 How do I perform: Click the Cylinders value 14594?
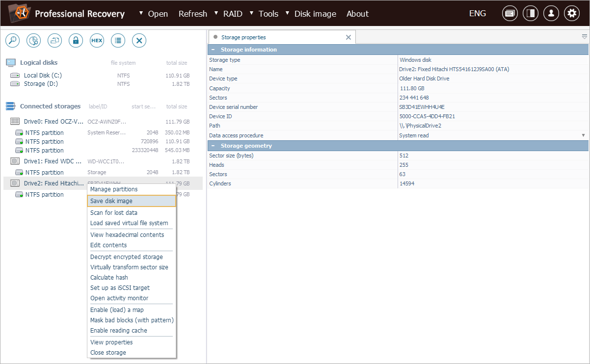coord(406,183)
